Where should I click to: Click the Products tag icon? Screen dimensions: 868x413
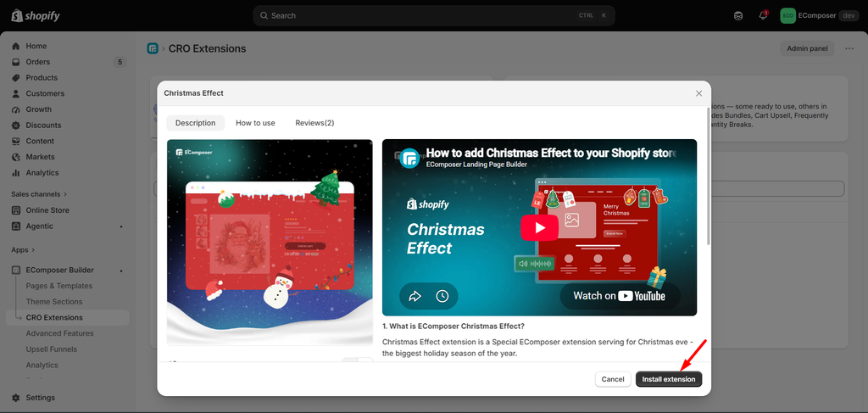click(x=16, y=77)
